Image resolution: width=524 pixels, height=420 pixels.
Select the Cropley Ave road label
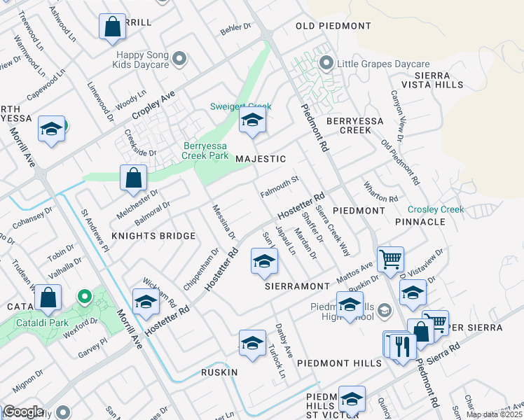point(153,105)
